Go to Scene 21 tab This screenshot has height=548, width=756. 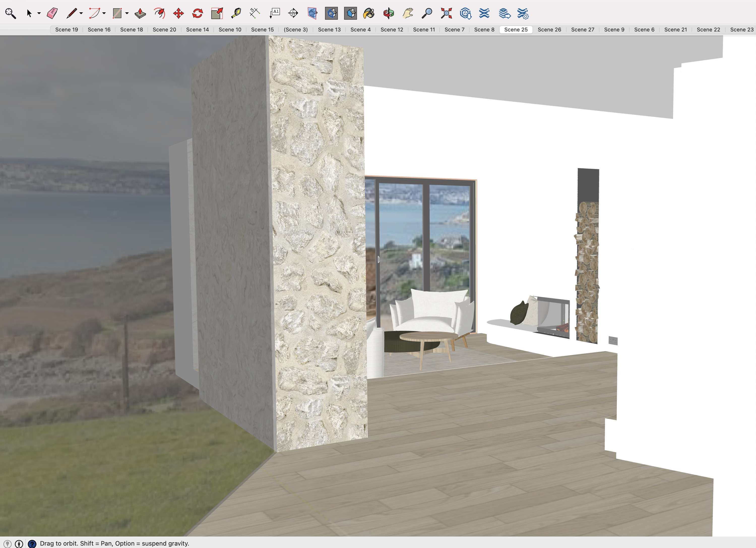676,30
